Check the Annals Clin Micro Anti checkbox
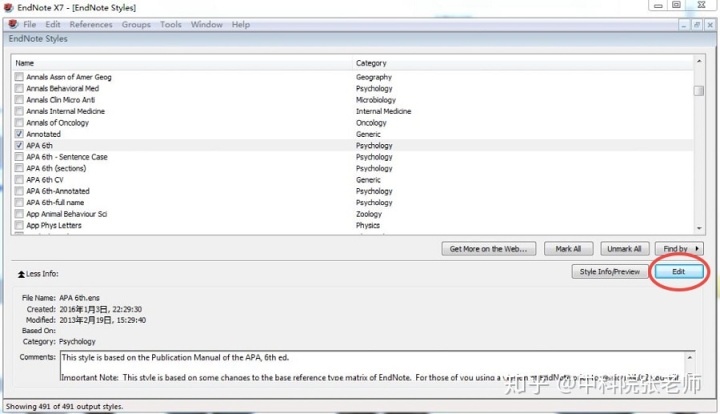The height and width of the screenshot is (414, 720). (19, 100)
